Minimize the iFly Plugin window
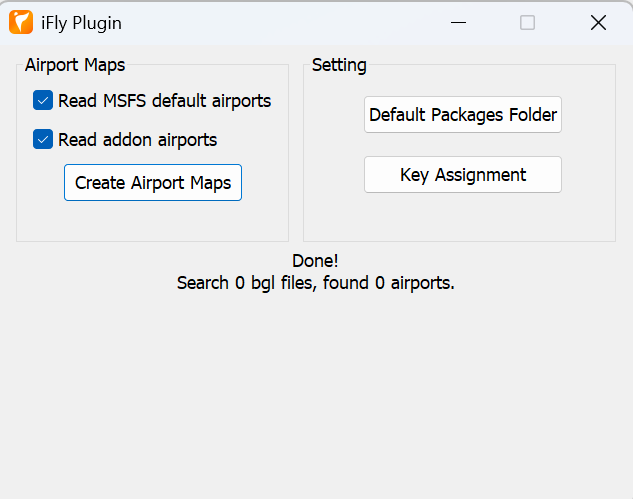The width and height of the screenshot is (633, 499). (x=458, y=23)
